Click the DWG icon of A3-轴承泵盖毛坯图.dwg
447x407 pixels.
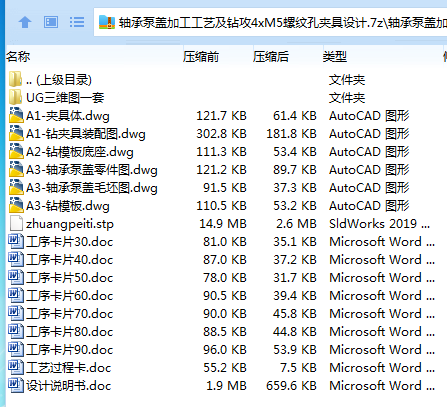click(x=16, y=187)
